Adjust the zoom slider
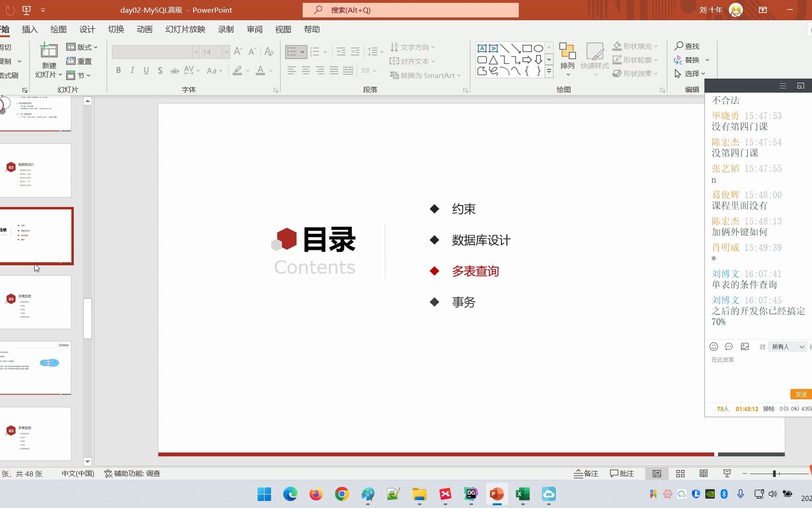812x508 pixels. coord(774,474)
